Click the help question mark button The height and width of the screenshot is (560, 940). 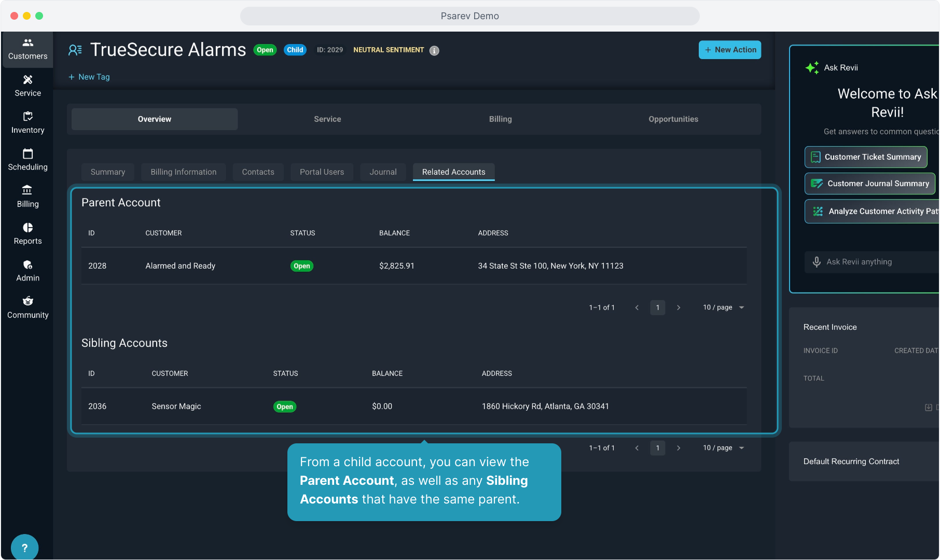pyautogui.click(x=24, y=548)
